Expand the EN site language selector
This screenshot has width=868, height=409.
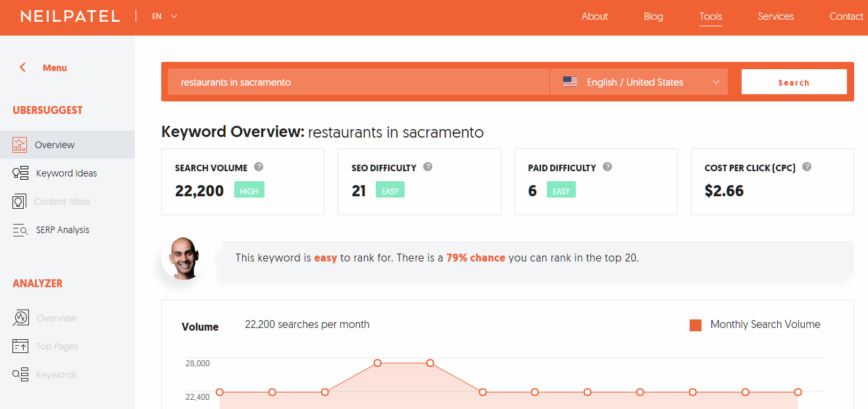coord(165,16)
